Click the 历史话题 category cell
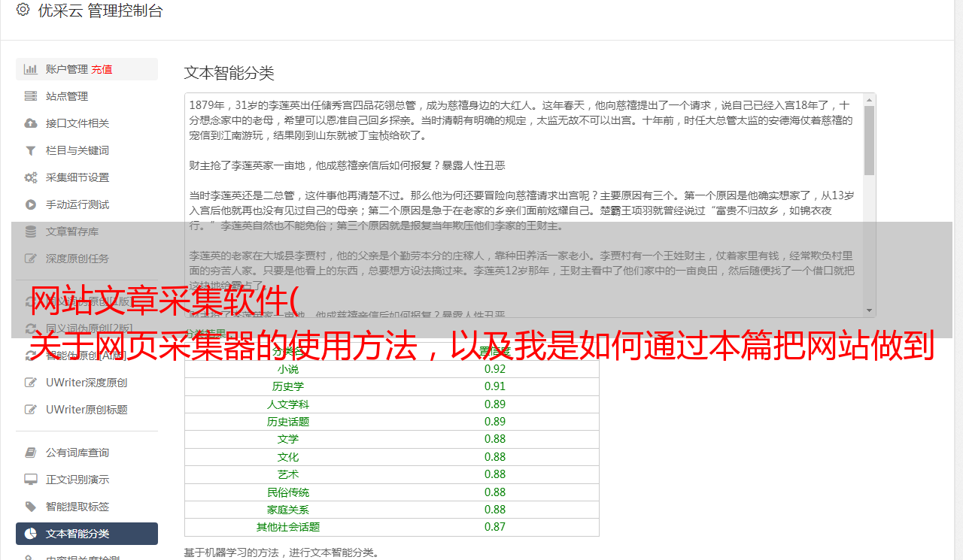The image size is (963, 560). coord(288,422)
